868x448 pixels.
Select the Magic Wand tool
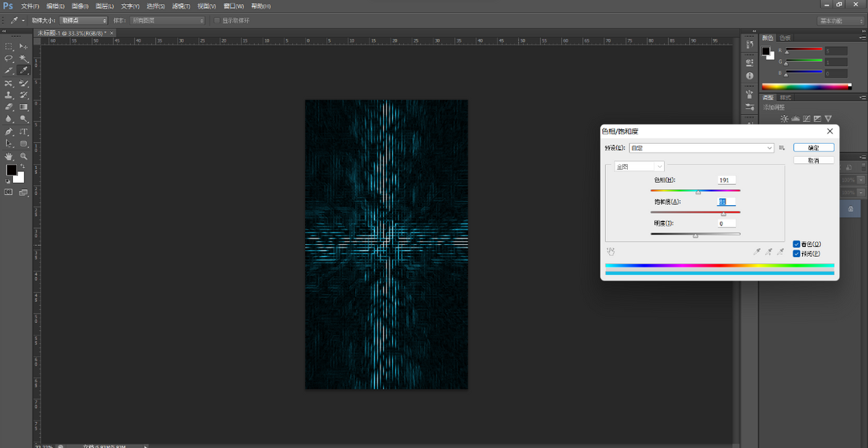click(x=24, y=59)
